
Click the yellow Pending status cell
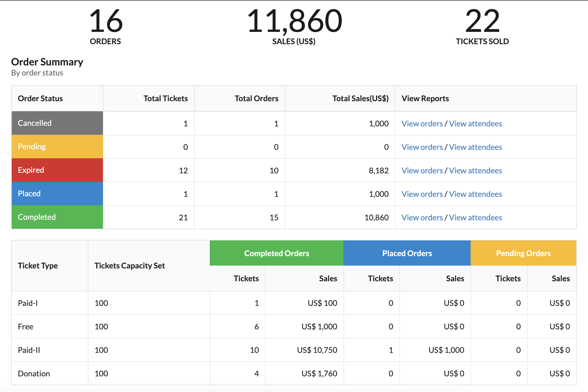click(x=57, y=147)
